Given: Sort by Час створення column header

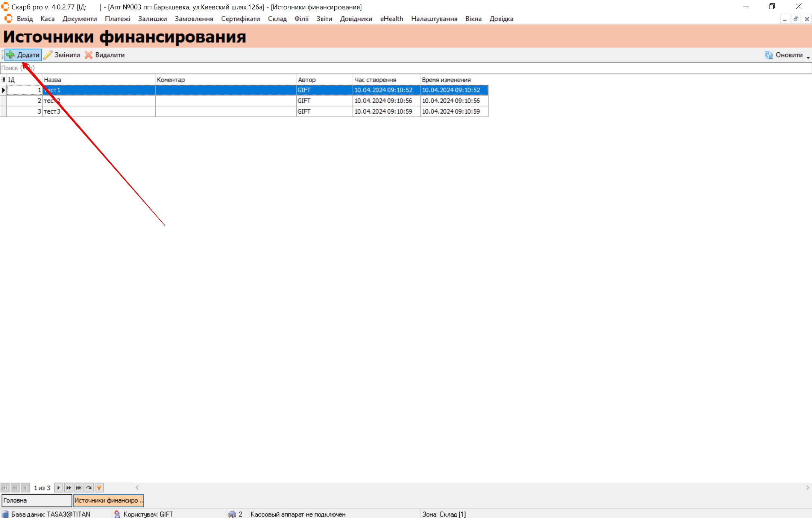Looking at the screenshot, I should pyautogui.click(x=386, y=80).
